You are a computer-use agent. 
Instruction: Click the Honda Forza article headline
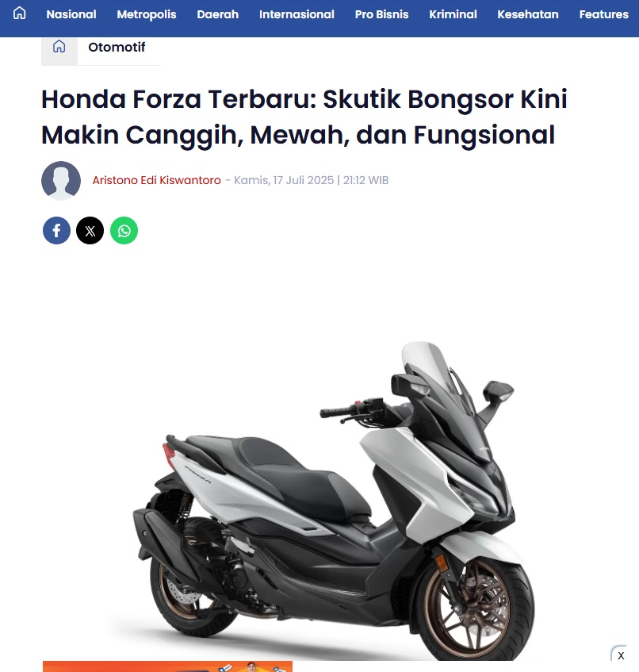[304, 117]
